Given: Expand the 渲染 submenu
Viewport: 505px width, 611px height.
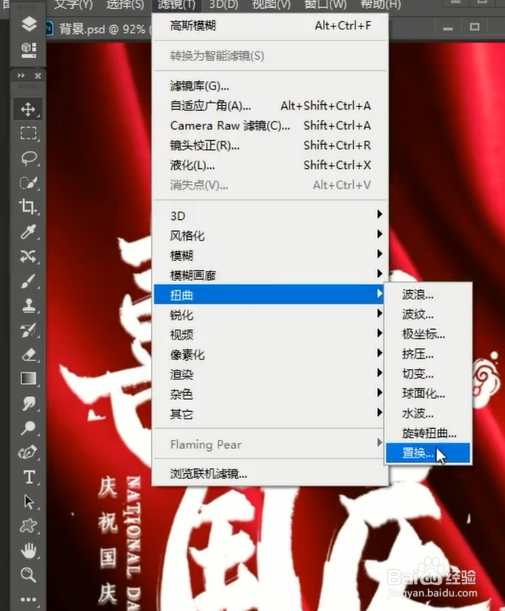Looking at the screenshot, I should (270, 374).
